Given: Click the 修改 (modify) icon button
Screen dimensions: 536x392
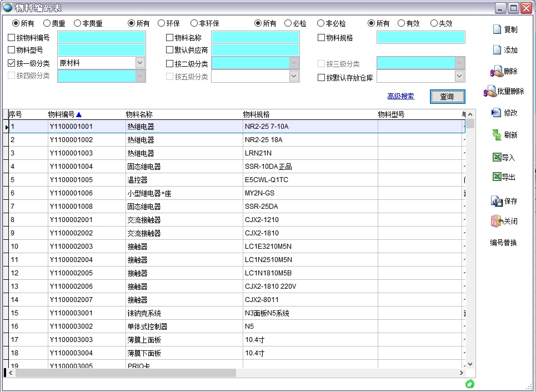Looking at the screenshot, I should click(x=497, y=113).
